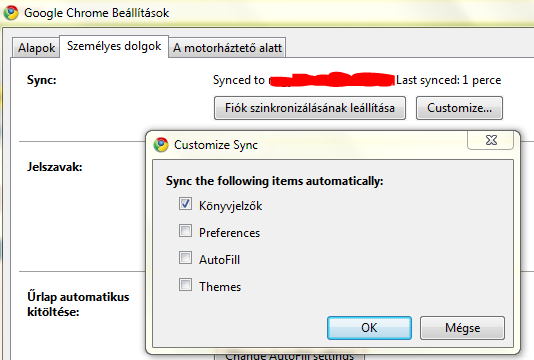
Task: Click the Customize Sync dialog title text
Action: click(x=216, y=145)
